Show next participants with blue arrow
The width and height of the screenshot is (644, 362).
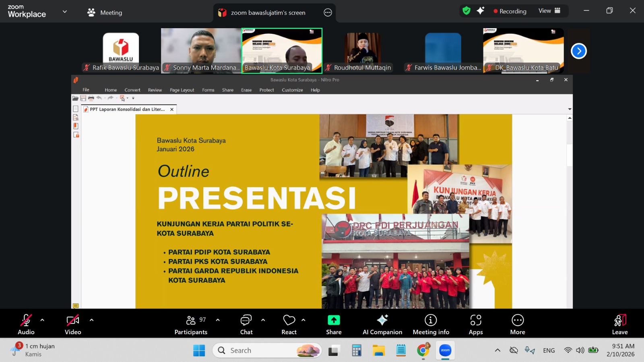click(x=578, y=51)
